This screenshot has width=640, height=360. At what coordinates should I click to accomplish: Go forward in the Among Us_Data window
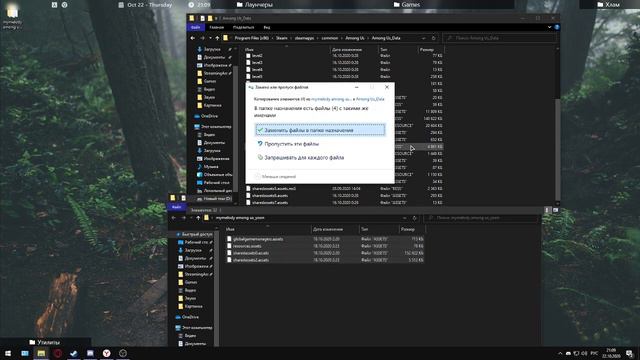(x=202, y=38)
